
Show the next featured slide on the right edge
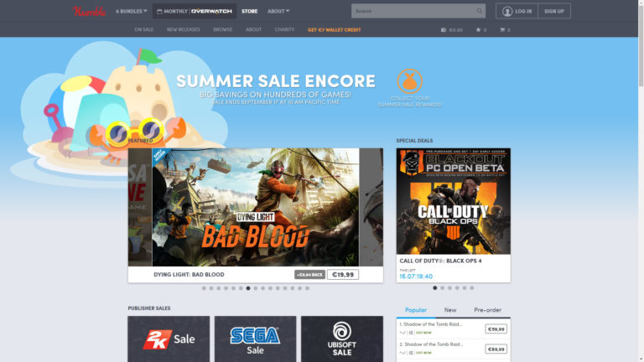click(371, 207)
